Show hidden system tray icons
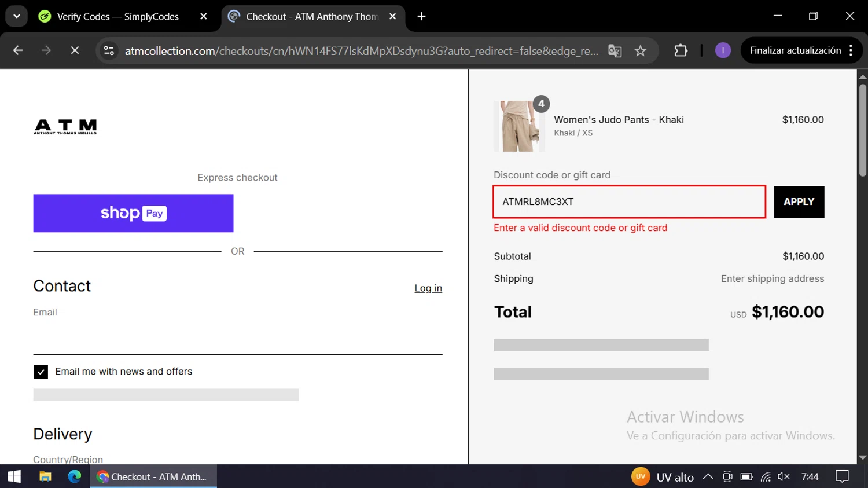The image size is (868, 488). (708, 477)
